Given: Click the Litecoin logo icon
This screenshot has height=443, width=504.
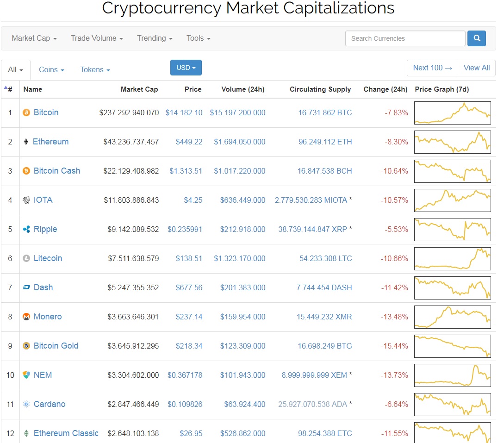Looking at the screenshot, I should pos(26,258).
